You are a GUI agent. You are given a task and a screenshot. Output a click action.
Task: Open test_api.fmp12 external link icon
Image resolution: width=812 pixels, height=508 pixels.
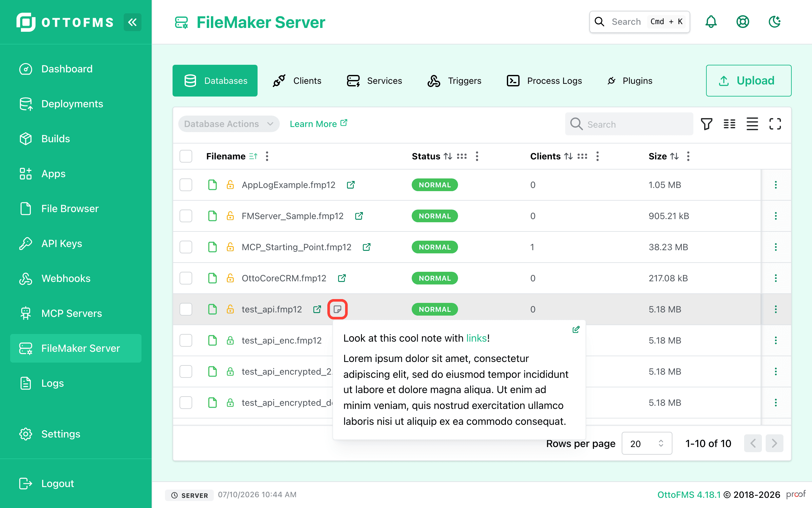point(317,309)
